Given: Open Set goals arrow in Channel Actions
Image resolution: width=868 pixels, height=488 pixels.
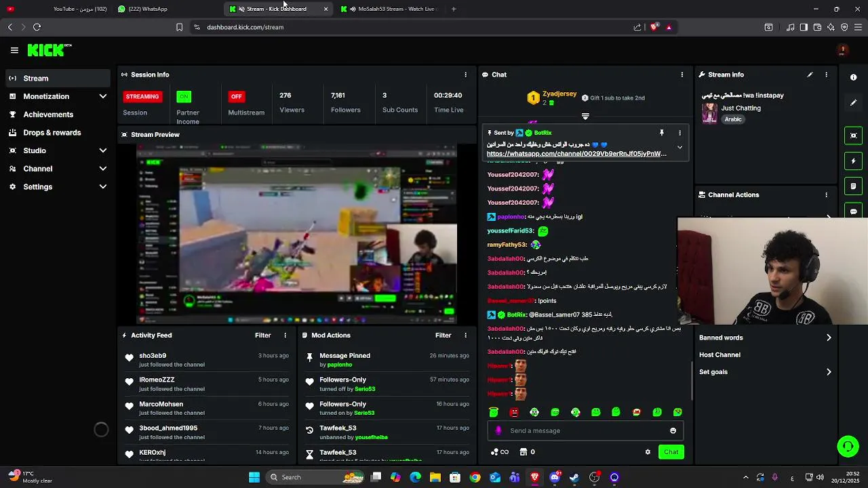Looking at the screenshot, I should (x=829, y=372).
